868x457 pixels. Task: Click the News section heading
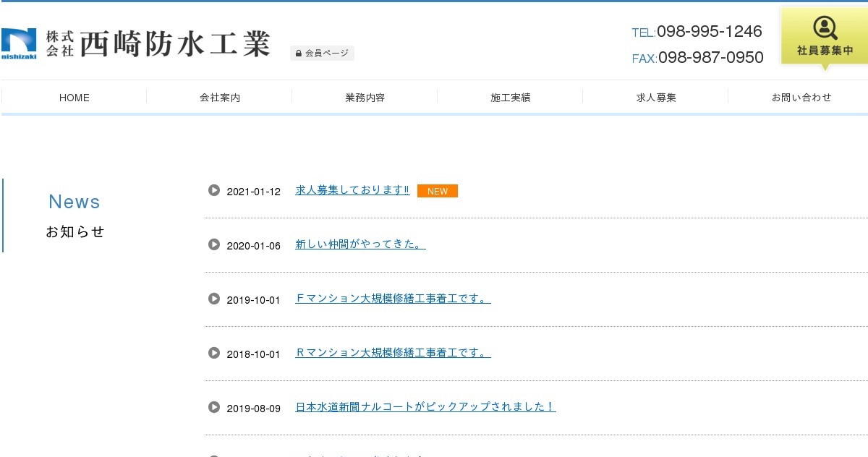tap(75, 202)
